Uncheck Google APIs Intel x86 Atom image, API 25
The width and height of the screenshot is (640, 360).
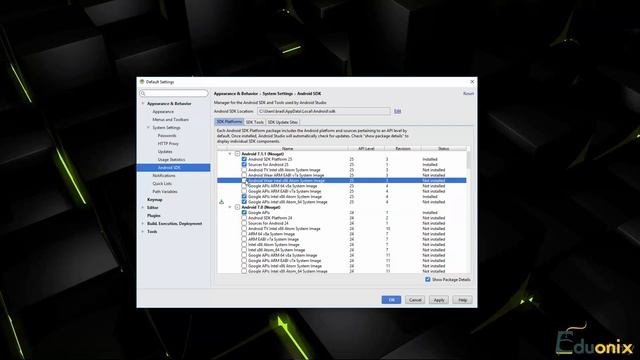click(244, 196)
